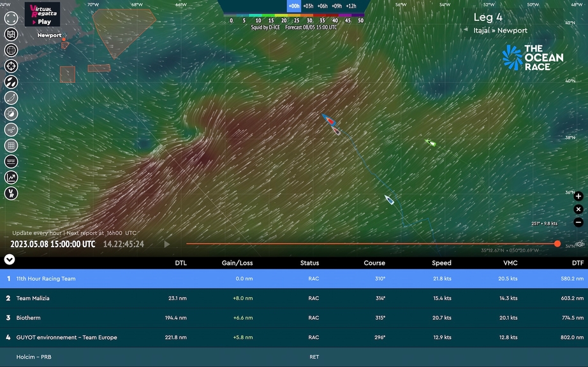Image resolution: width=588 pixels, height=367 pixels.
Task: Click the DTF column header
Action: pos(578,263)
